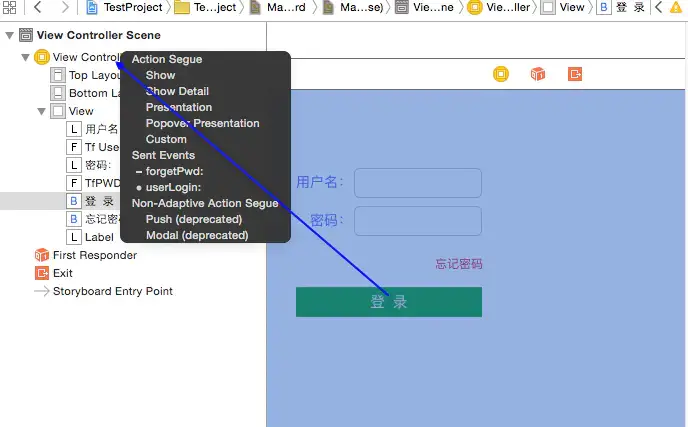688x427 pixels.
Task: Go back with the jump bar back arrow
Action: [x=37, y=8]
